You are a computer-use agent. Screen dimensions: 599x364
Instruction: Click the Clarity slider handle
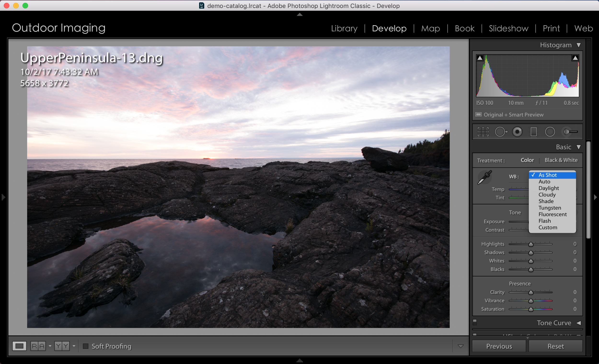(x=531, y=293)
